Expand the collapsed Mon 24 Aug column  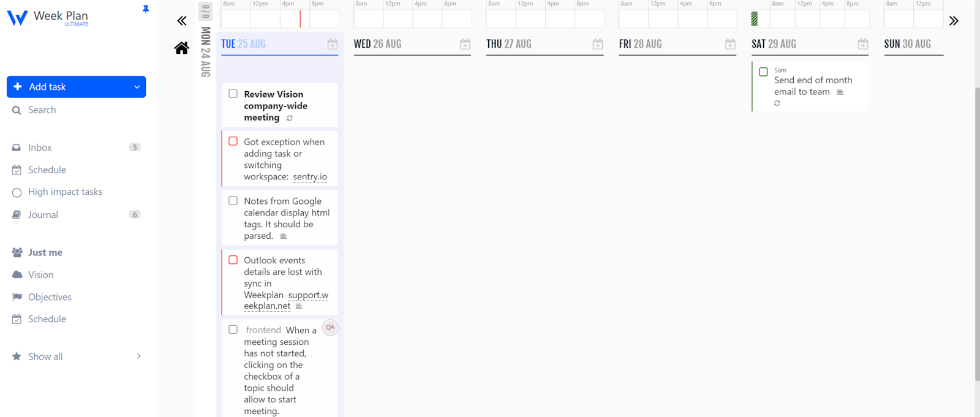tap(206, 52)
